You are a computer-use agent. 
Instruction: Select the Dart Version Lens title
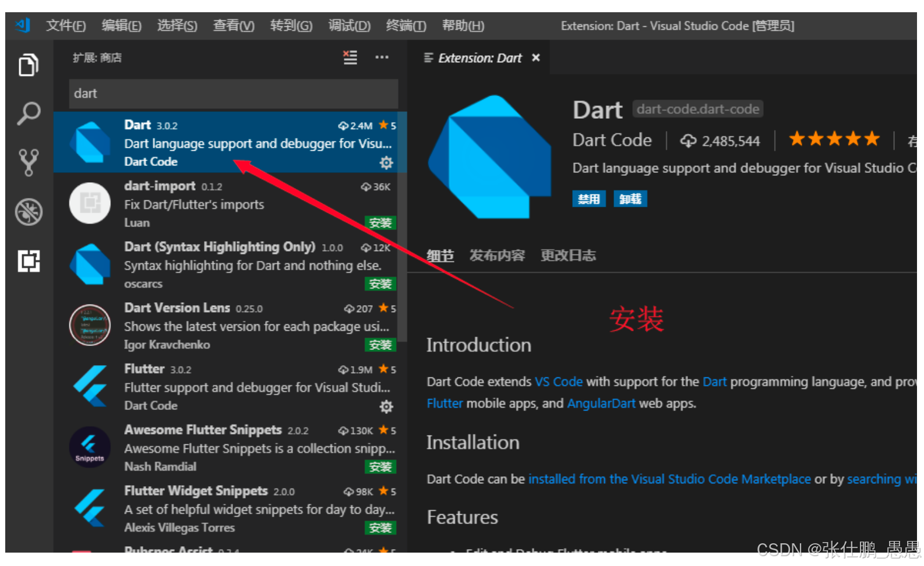click(x=177, y=308)
